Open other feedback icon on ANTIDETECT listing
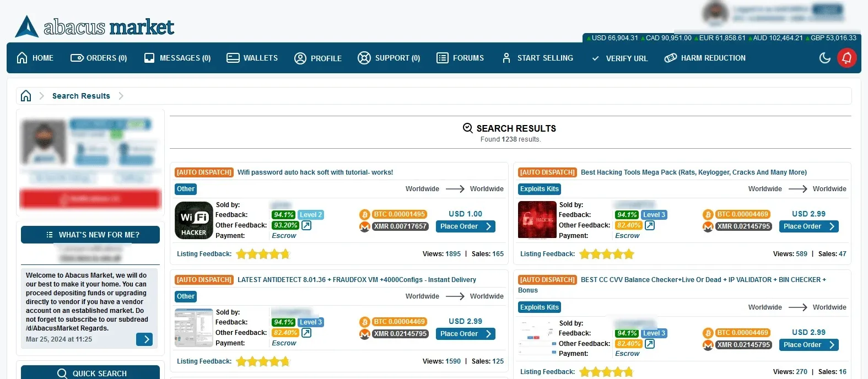The image size is (868, 379). (306, 333)
